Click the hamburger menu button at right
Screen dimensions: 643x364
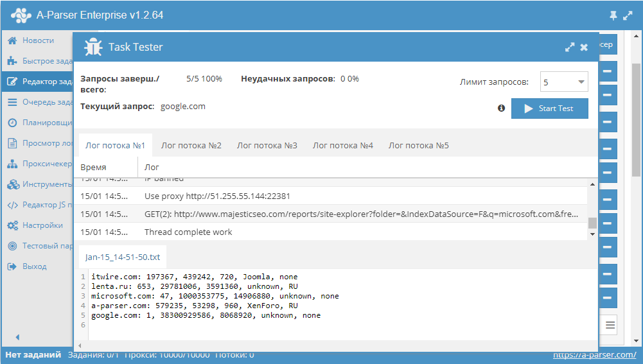[610, 325]
